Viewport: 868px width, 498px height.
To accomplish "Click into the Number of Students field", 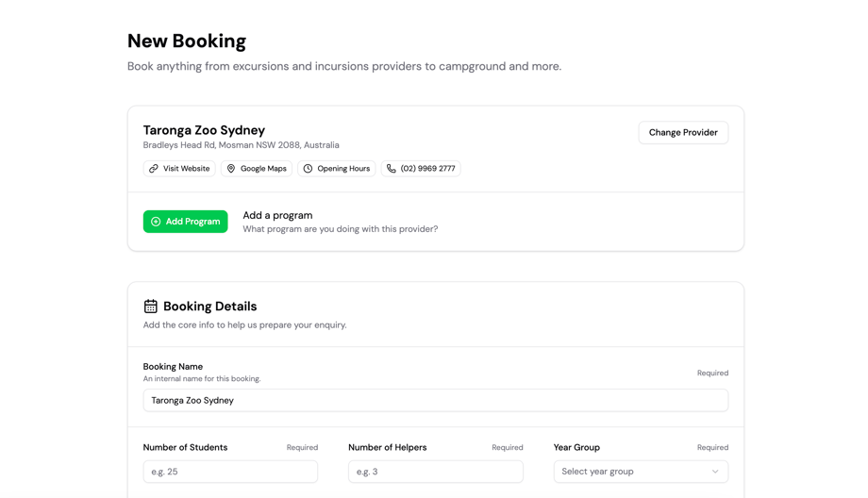I will point(230,472).
